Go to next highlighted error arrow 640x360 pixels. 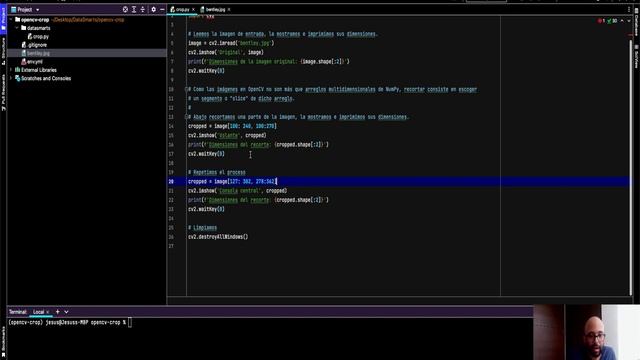pos(629,21)
